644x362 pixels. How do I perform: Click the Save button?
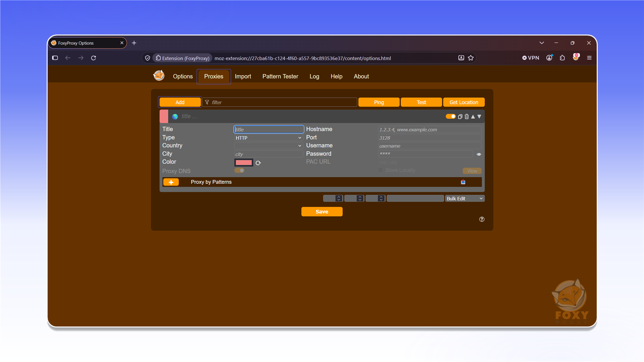pyautogui.click(x=322, y=212)
